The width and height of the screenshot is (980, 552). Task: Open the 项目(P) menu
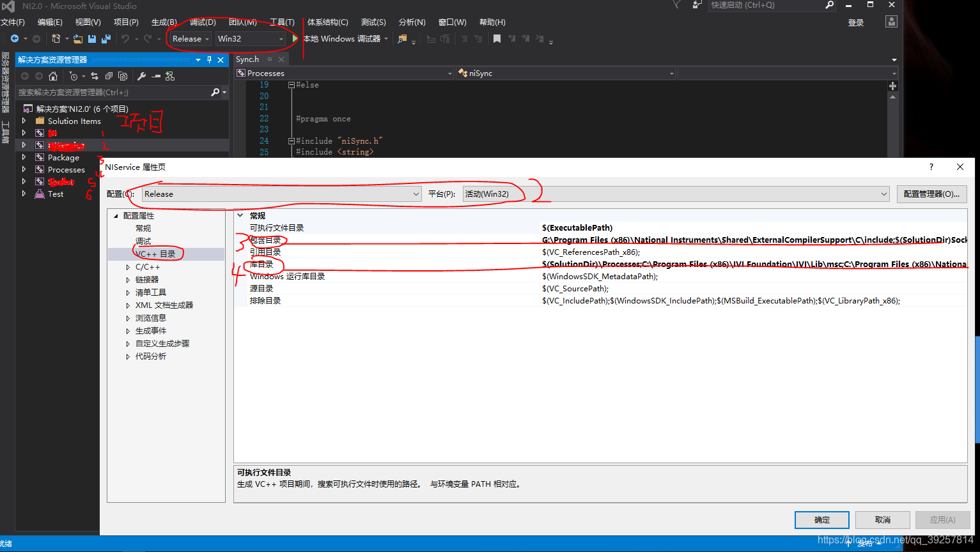tap(126, 22)
